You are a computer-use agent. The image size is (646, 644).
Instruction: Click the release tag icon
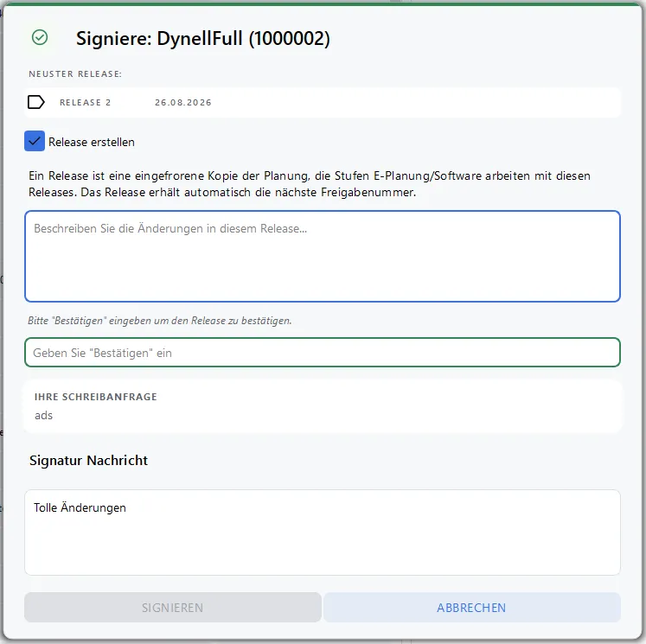pos(35,102)
